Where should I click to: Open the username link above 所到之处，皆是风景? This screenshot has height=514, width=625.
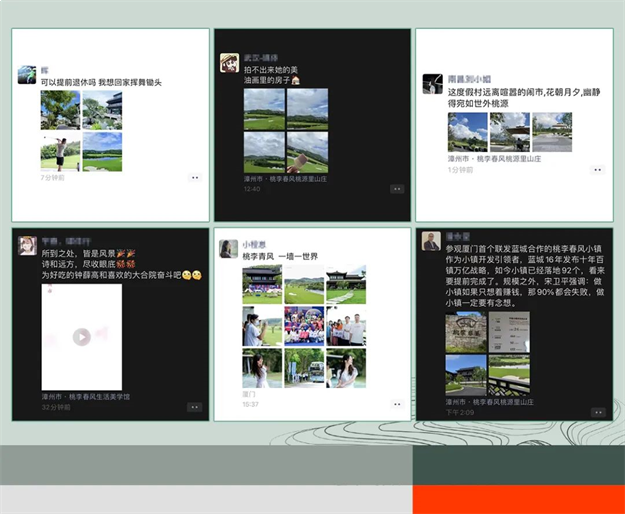tap(66, 241)
